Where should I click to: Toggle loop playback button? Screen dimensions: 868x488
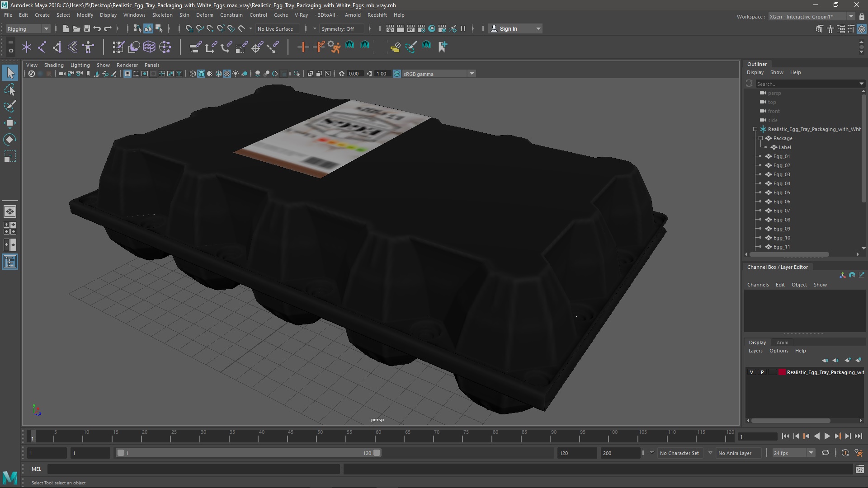click(826, 453)
